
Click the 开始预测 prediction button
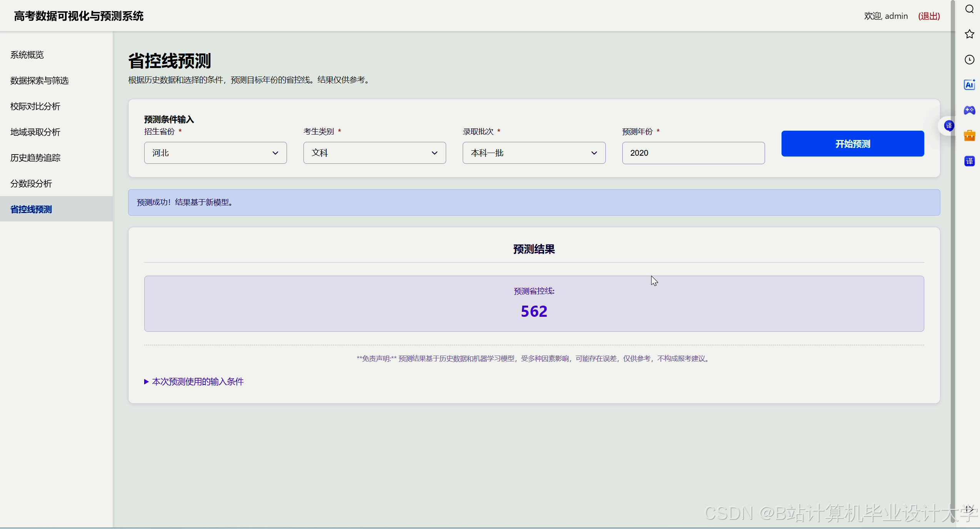[x=852, y=144]
